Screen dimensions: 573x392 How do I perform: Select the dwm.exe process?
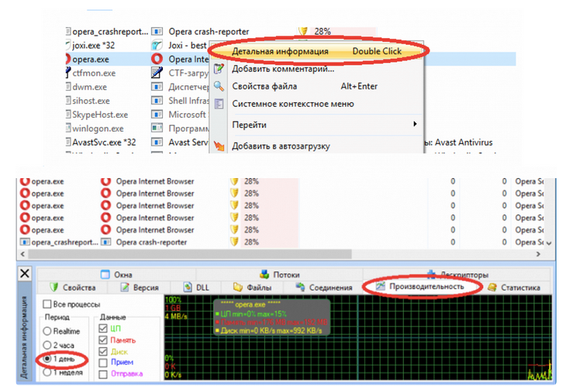coord(89,87)
